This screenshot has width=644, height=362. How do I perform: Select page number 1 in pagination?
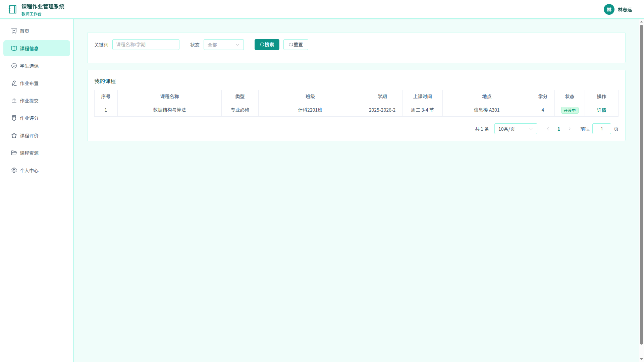pos(559,129)
